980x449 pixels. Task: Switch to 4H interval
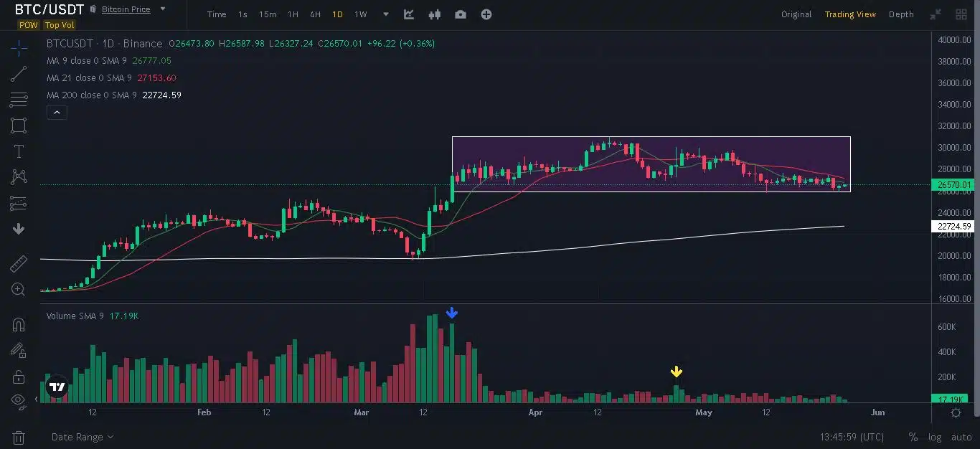[315, 14]
